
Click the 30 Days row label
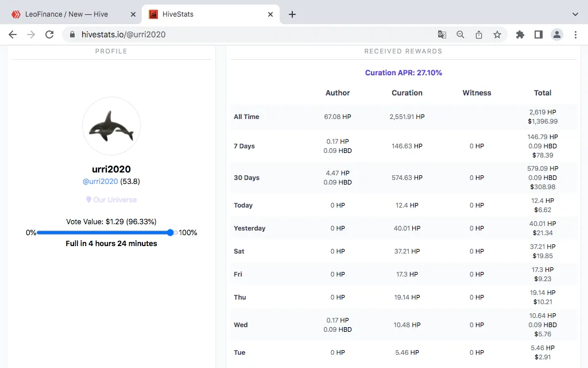click(x=246, y=178)
